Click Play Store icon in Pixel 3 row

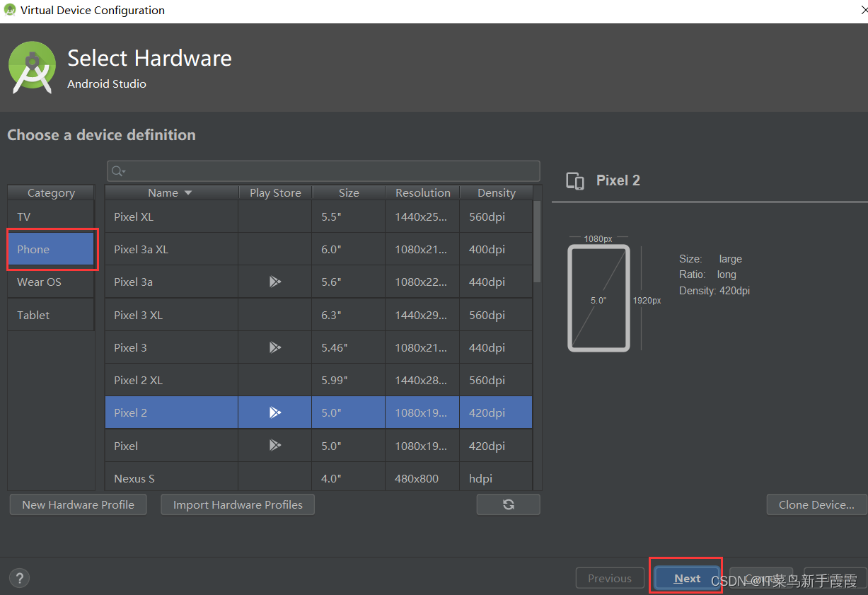(275, 347)
